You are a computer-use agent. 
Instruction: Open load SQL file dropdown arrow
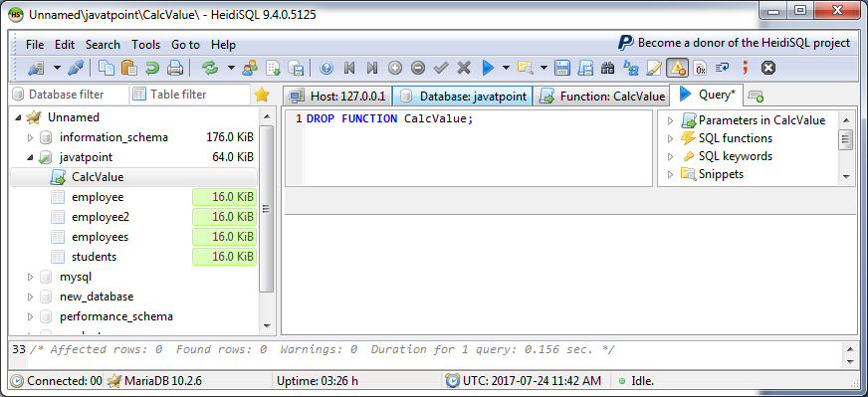[543, 68]
